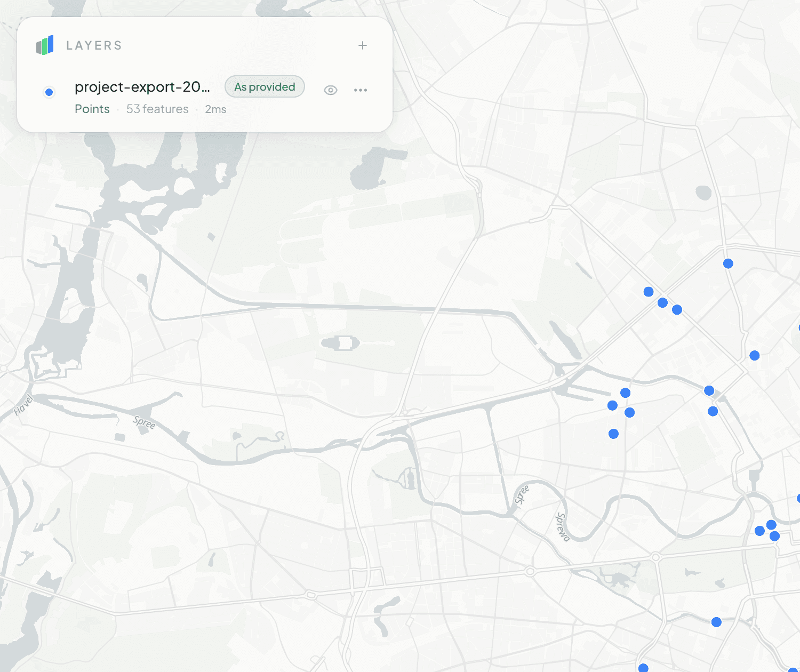Click the 'LAYERS' panel heading
The width and height of the screenshot is (800, 672).
pyautogui.click(x=94, y=45)
